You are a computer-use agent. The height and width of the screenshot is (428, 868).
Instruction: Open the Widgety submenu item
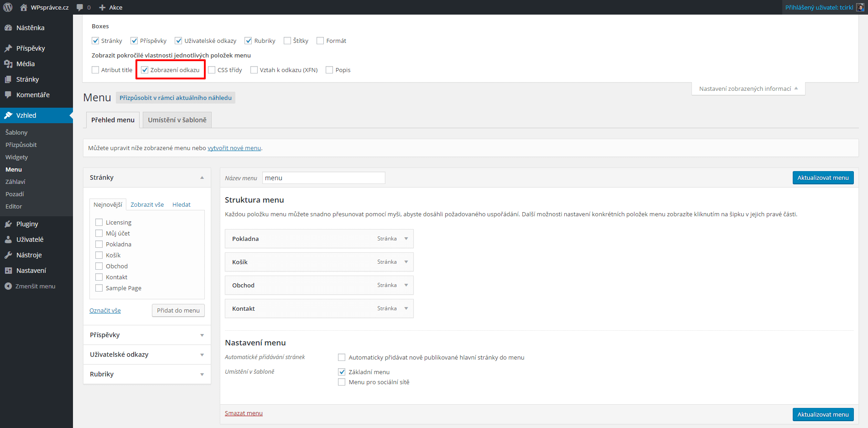[x=16, y=157]
